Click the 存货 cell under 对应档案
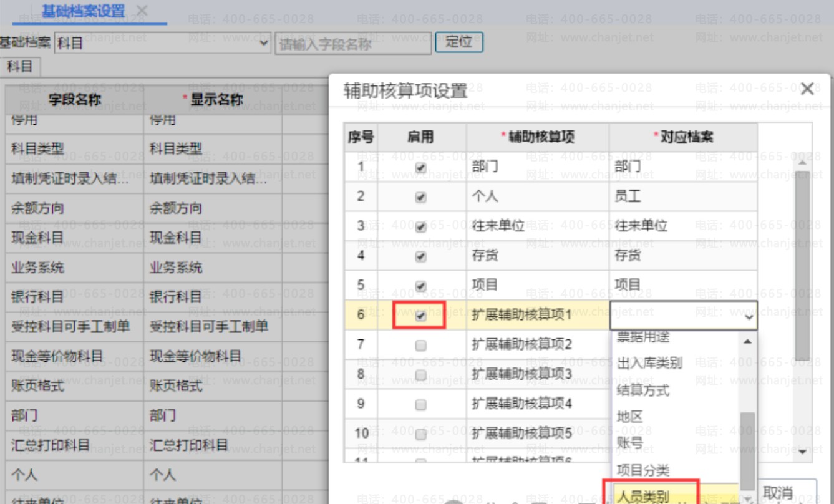 point(683,256)
